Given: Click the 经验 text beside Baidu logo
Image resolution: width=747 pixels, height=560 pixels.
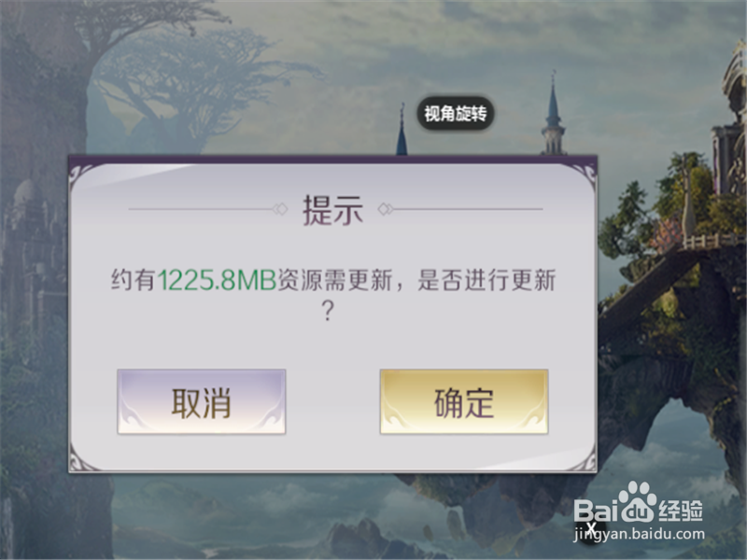Looking at the screenshot, I should 681,511.
